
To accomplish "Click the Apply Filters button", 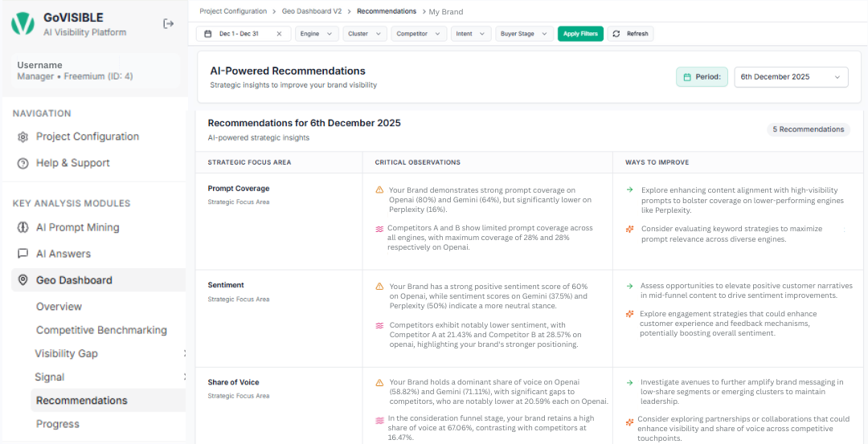I will point(580,34).
